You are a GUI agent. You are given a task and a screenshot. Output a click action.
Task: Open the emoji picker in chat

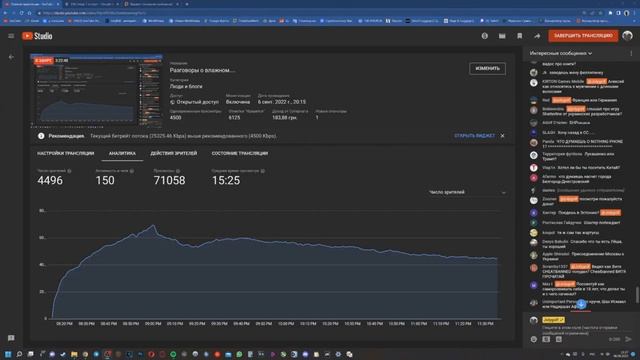533,339
